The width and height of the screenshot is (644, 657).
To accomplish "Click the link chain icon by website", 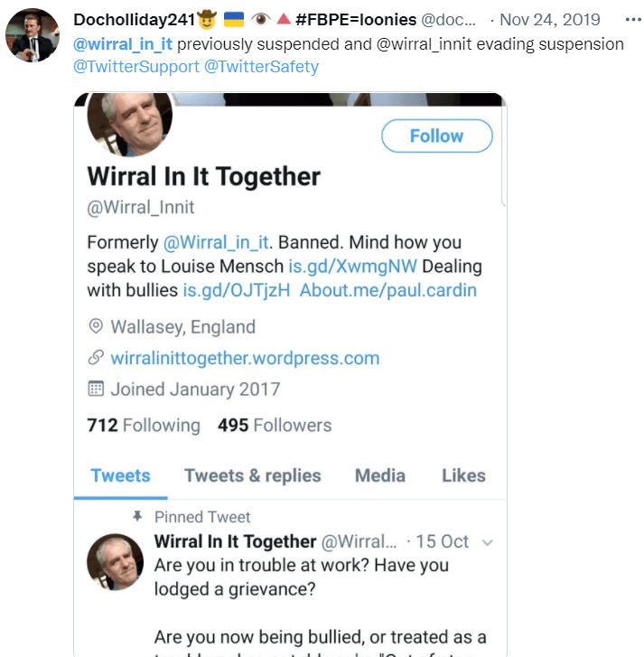I will pos(95,358).
